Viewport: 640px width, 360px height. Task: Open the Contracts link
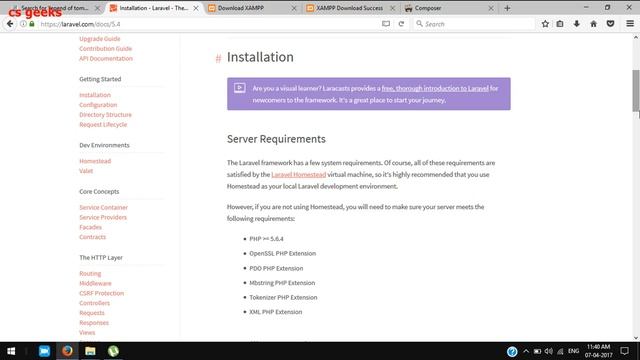92,237
